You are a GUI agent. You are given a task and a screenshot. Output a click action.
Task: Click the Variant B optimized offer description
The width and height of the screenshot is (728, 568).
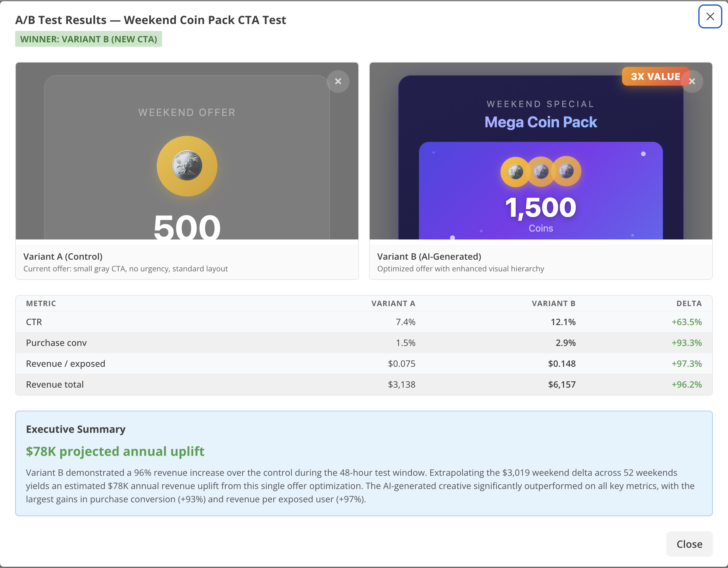click(460, 269)
